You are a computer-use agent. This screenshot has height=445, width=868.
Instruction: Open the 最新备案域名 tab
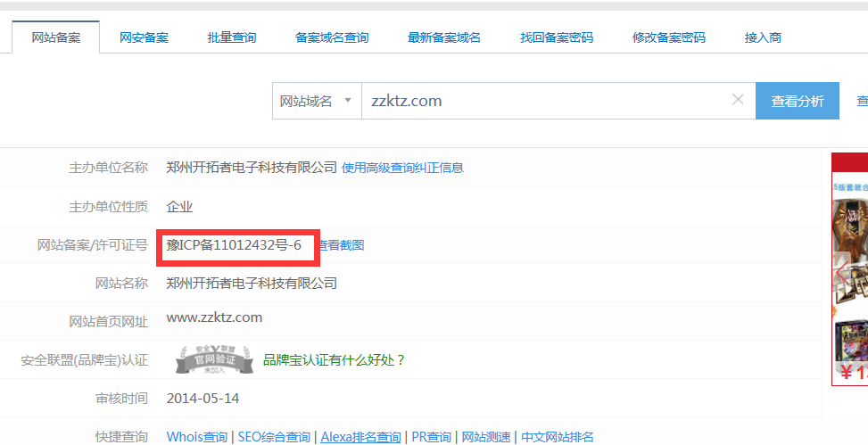click(x=443, y=37)
